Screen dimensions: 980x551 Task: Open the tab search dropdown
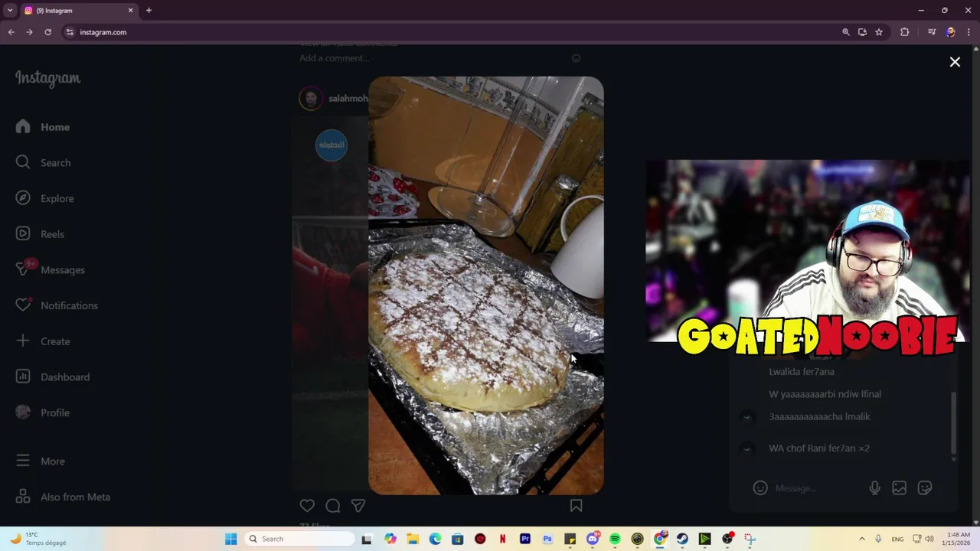coord(10,11)
